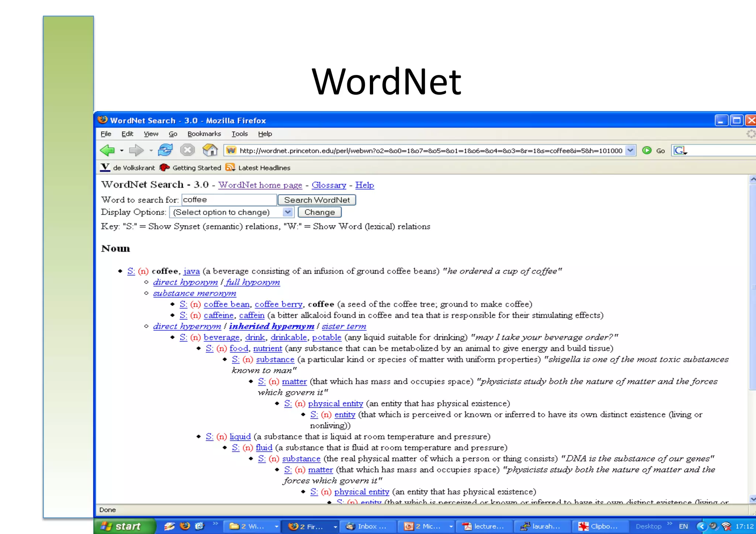Click the Windows start button
This screenshot has width=756, height=534.
coord(124,526)
